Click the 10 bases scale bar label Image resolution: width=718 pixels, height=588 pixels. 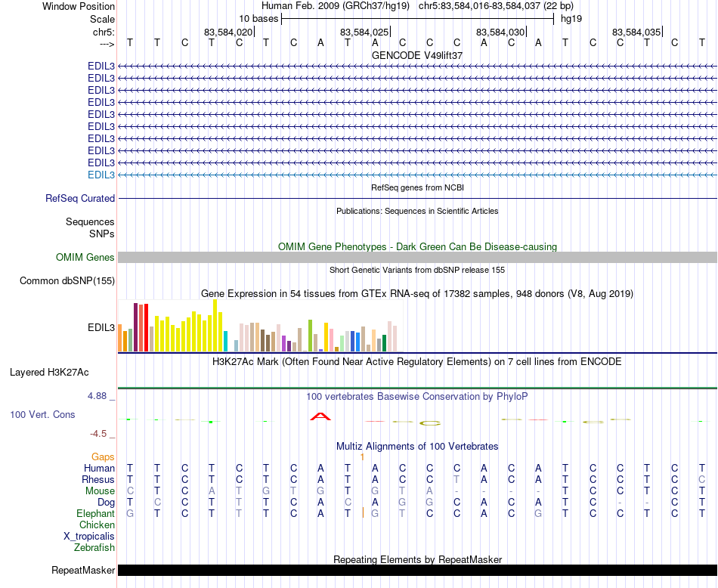[258, 19]
